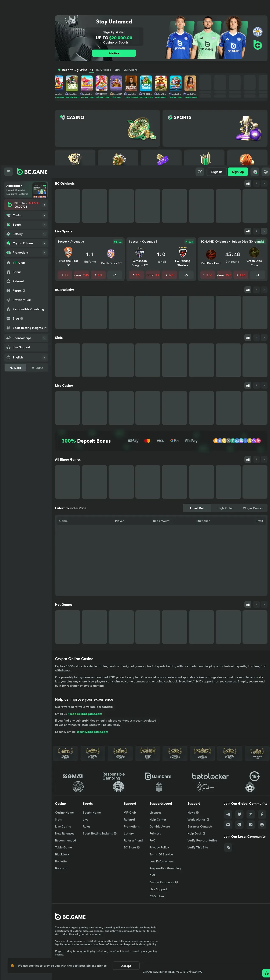Viewport: 270px width, 980px height.
Task: Open the search icon in the header
Action: tap(200, 172)
